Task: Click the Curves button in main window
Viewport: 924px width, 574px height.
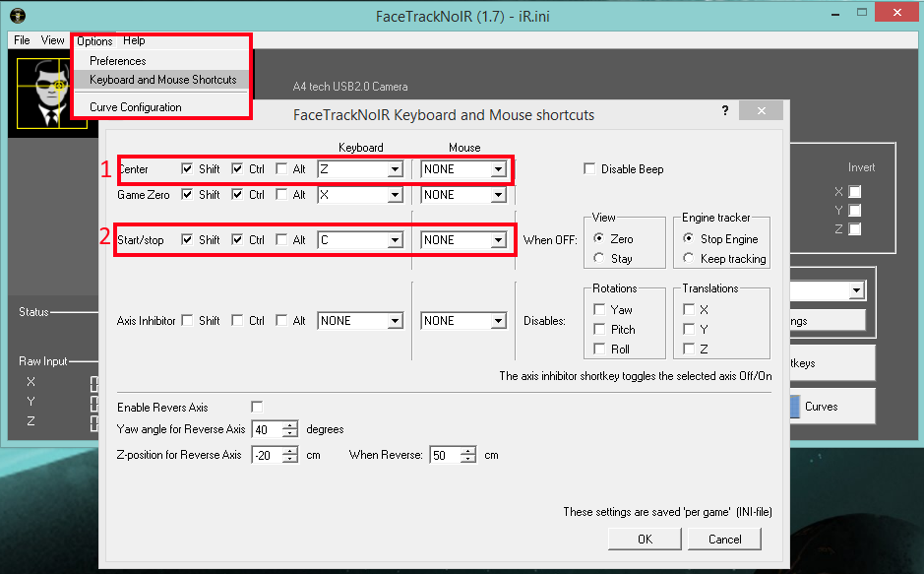Action: click(x=832, y=407)
